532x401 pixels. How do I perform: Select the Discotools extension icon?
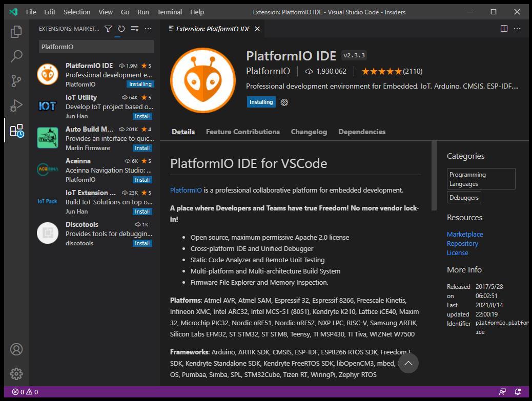48,233
